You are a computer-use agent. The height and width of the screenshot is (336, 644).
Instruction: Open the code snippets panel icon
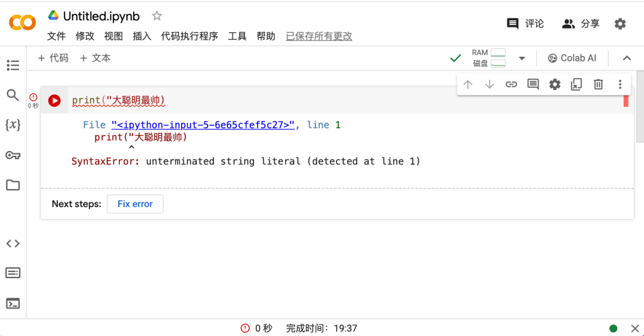click(13, 243)
